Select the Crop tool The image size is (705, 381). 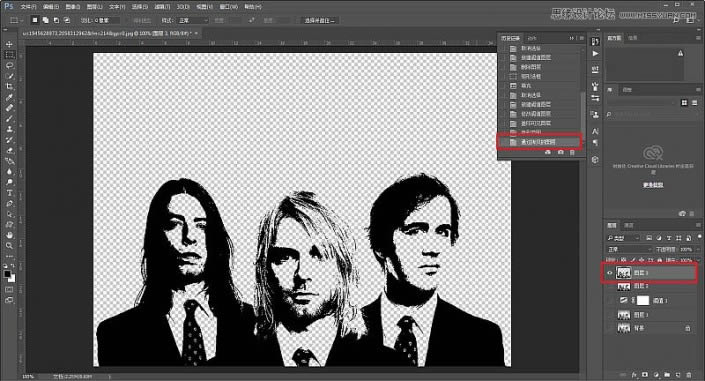point(9,87)
